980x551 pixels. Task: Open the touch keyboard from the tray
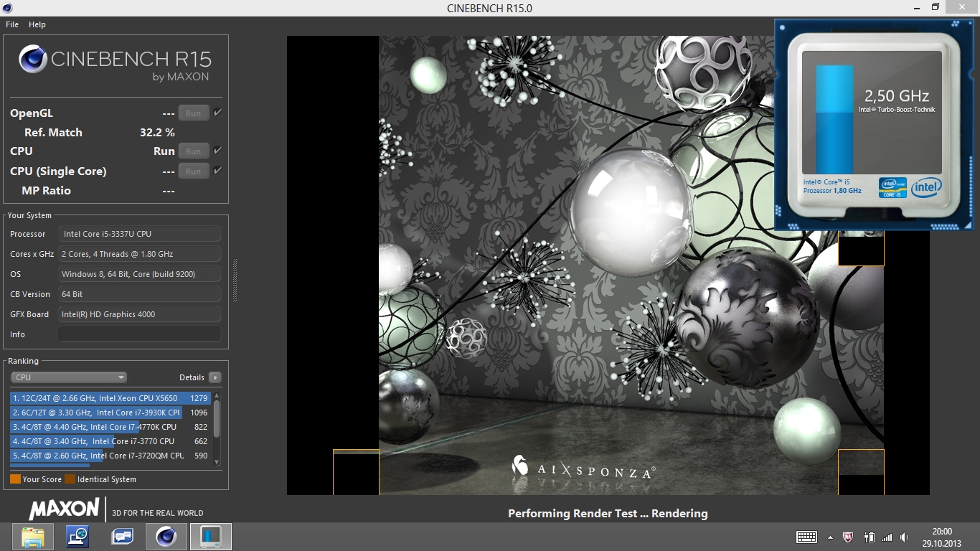(807, 537)
